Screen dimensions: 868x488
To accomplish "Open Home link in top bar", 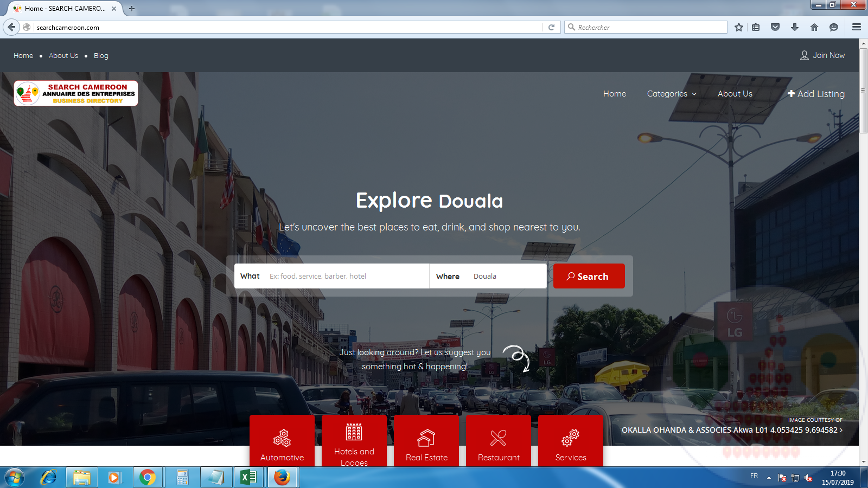I will (x=23, y=56).
